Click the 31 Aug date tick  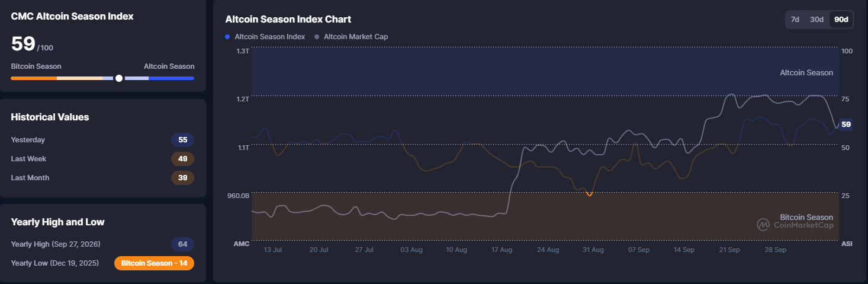click(x=593, y=250)
